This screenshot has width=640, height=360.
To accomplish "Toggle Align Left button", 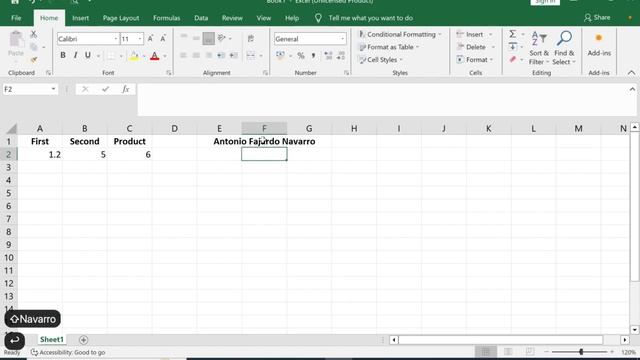I will 183,56.
